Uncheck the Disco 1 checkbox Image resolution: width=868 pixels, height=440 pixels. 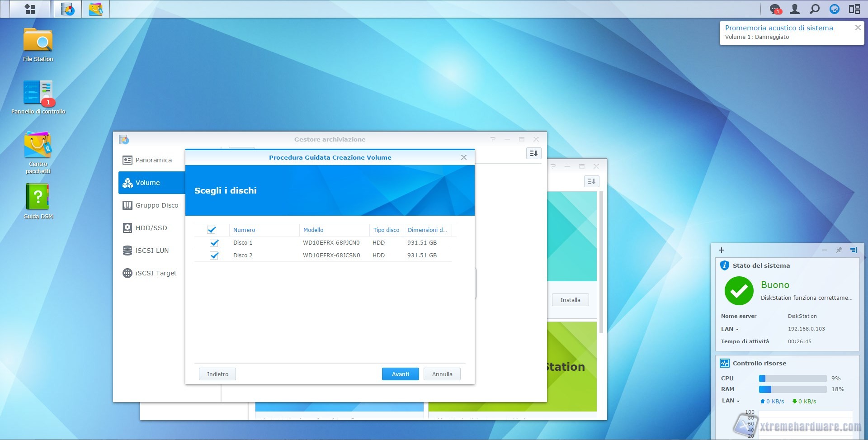214,243
